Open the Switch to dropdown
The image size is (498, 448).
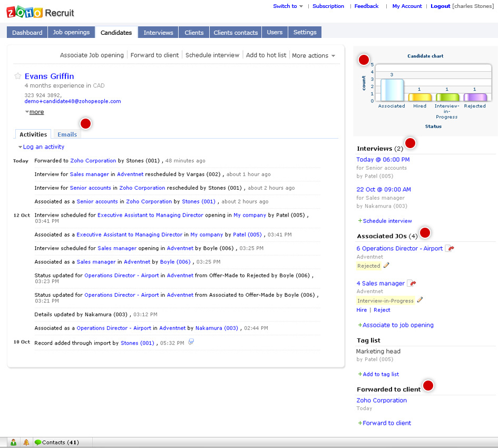point(288,6)
